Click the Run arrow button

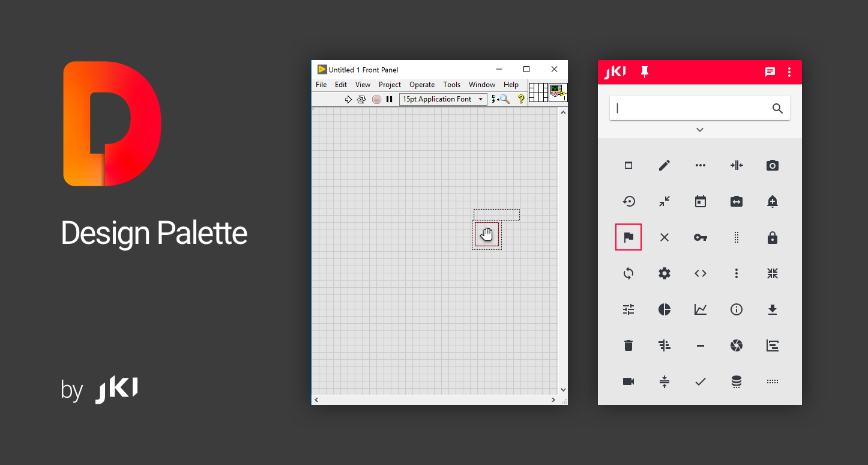348,99
